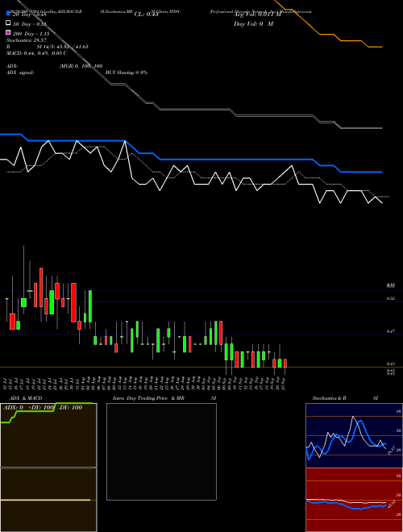Click the blue stochastics chart panel

354,435
